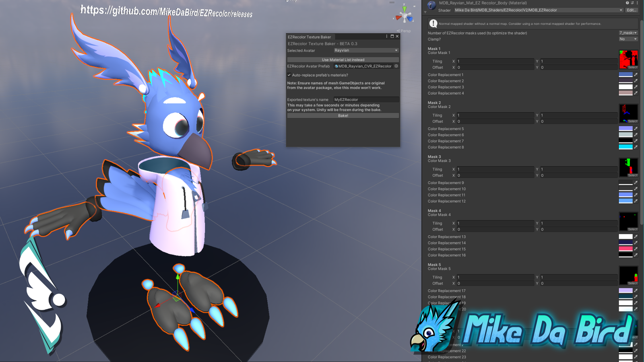The image size is (644, 362).
Task: Open the Shader selection dropdown
Action: click(x=539, y=10)
